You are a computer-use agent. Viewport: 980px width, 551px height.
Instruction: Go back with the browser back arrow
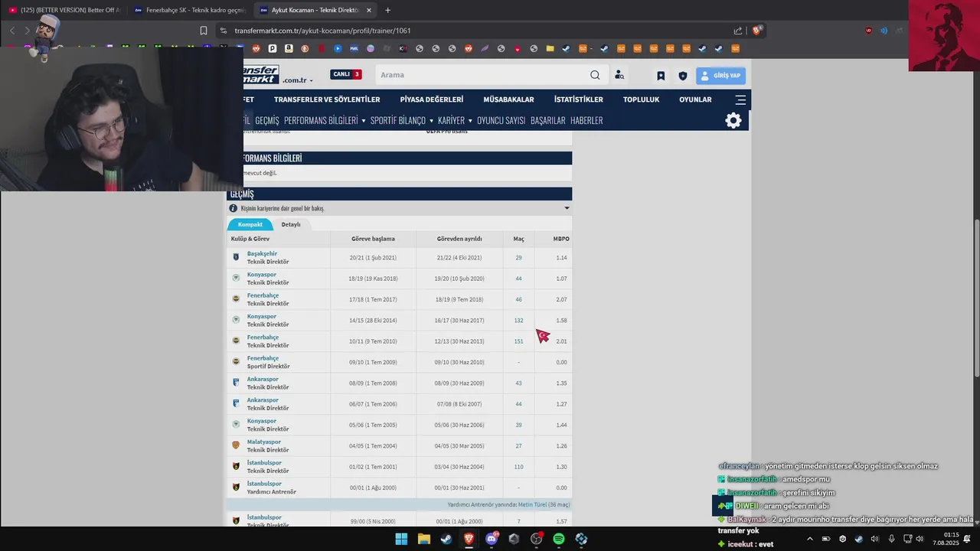[12, 31]
